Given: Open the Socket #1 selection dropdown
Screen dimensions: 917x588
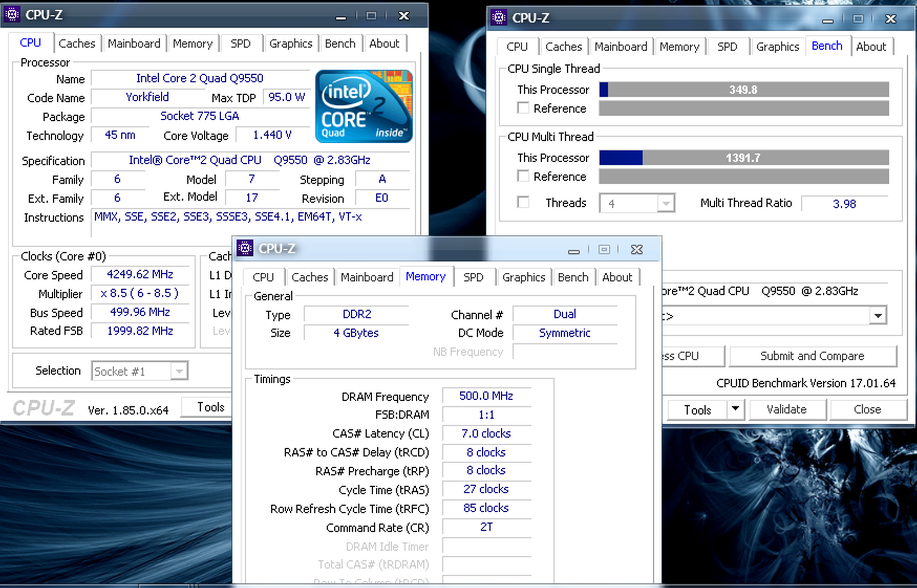Looking at the screenshot, I should [178, 371].
